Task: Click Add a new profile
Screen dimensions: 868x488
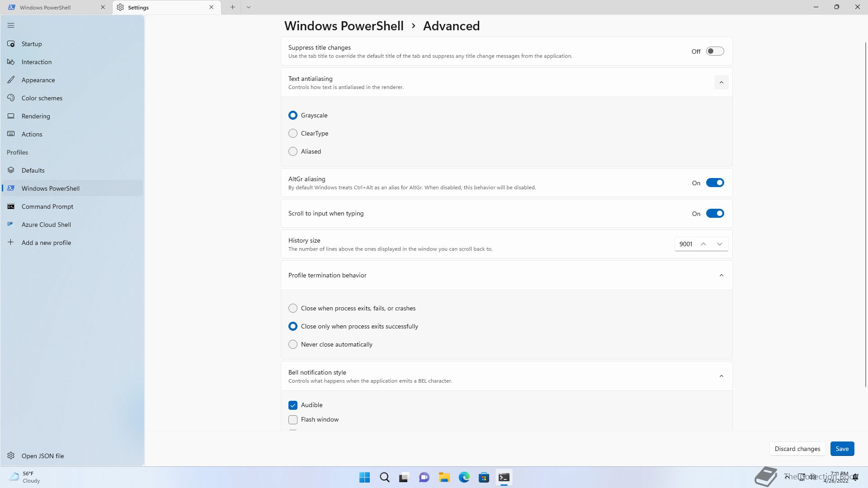Action: pyautogui.click(x=72, y=243)
